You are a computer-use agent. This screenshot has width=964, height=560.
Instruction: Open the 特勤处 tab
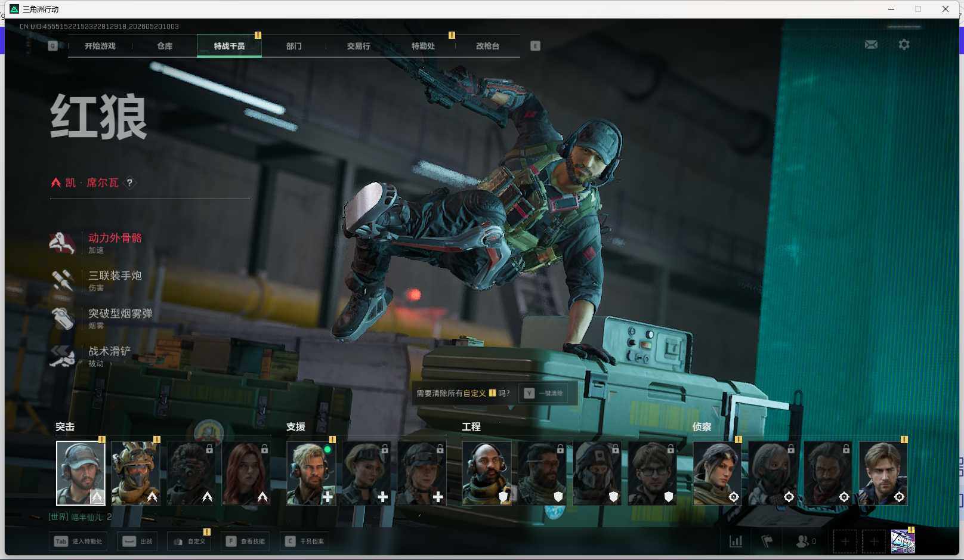423,46
